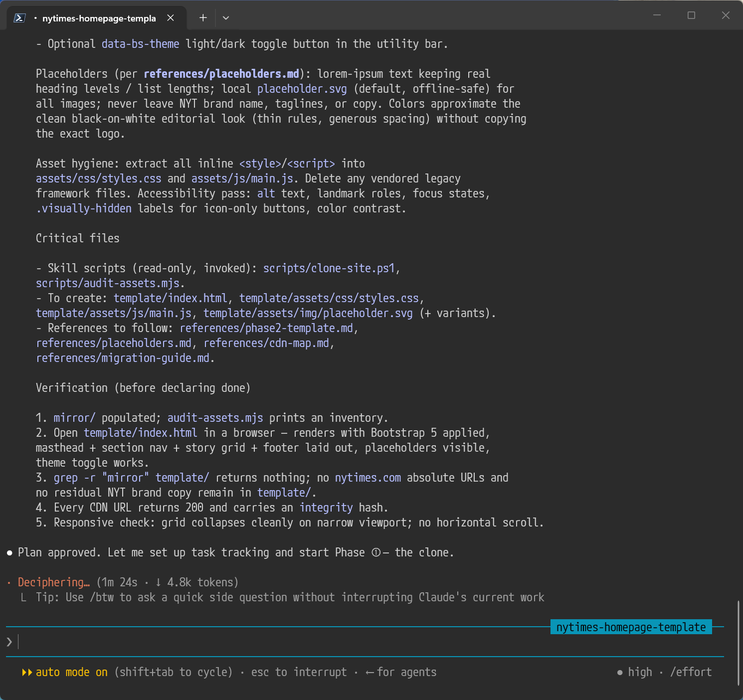
Task: Click references/placeholders.md in the References list
Action: pos(114,343)
